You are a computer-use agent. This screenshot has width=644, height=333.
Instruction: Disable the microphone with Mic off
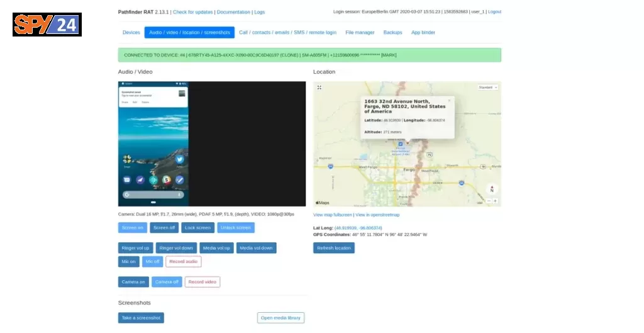click(152, 261)
